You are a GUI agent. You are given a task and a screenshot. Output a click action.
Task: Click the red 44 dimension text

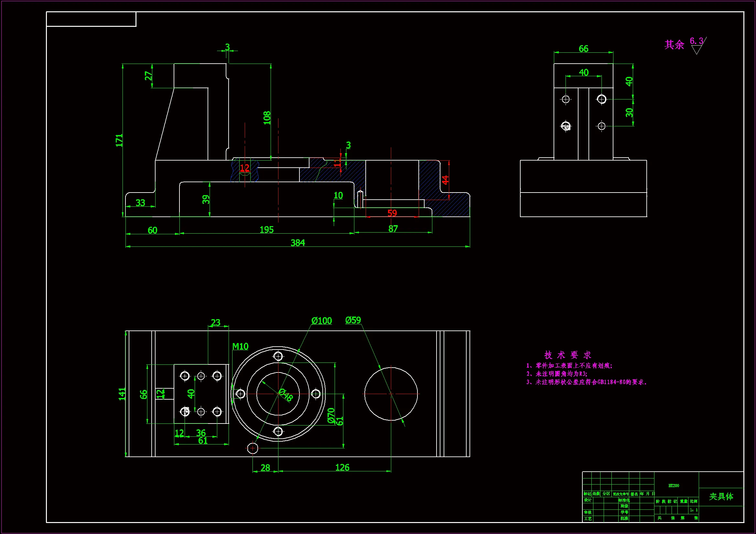tap(445, 180)
